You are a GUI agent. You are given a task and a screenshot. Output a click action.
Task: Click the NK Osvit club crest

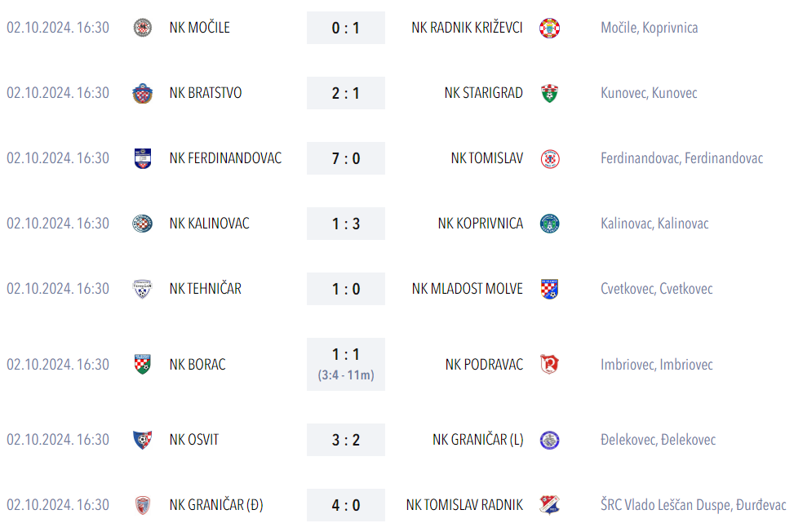point(142,440)
